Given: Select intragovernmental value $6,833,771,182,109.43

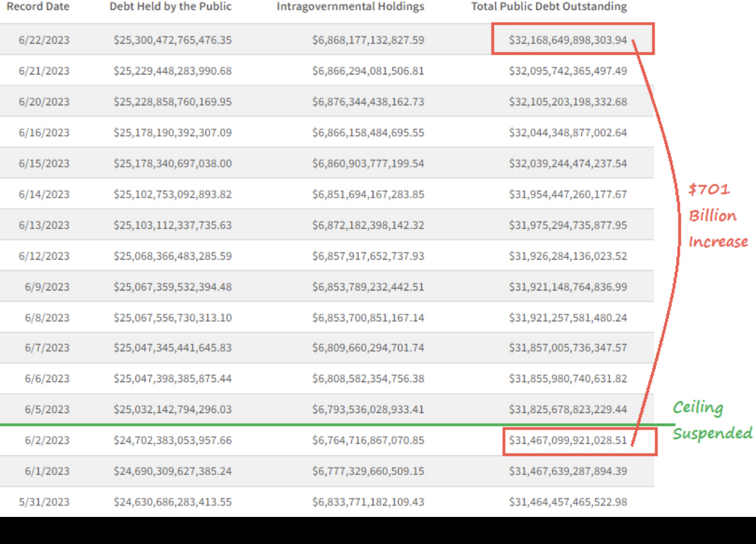Looking at the screenshot, I should pos(368,502).
